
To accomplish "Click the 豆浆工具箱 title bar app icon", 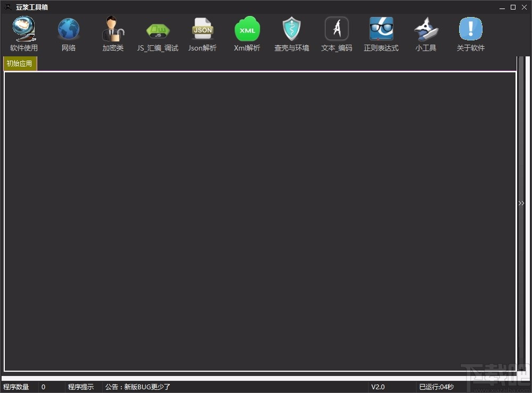I will coord(7,7).
